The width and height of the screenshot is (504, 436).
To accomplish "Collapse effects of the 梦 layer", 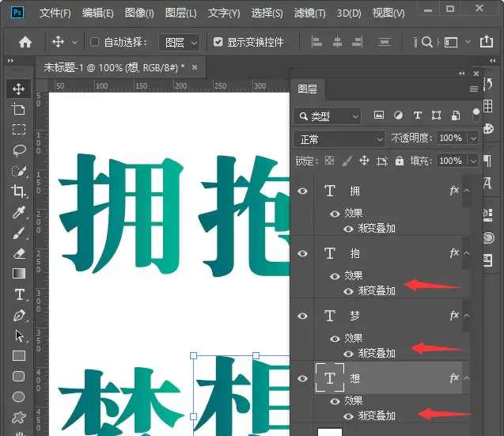I will 467,316.
